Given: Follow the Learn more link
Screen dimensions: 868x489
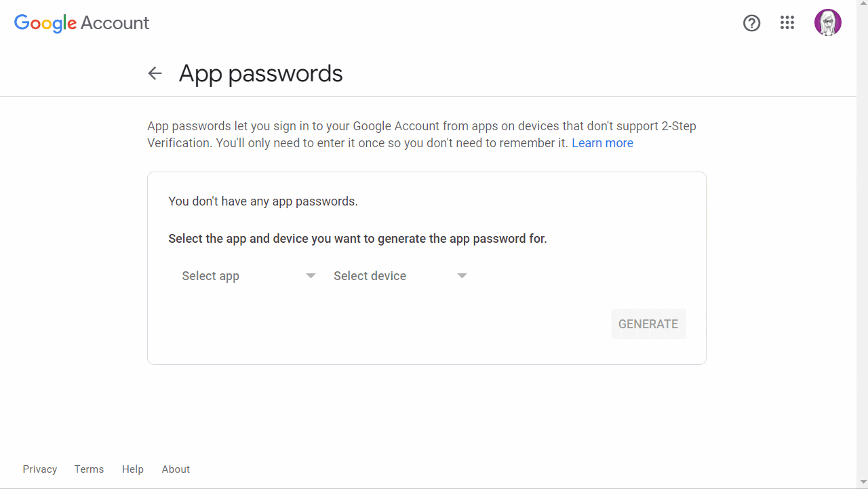Looking at the screenshot, I should [x=602, y=143].
